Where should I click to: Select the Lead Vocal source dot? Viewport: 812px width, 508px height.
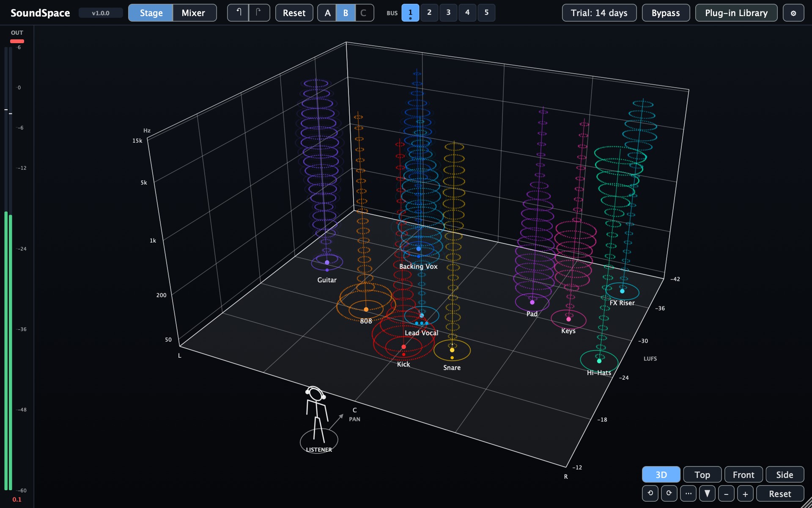[422, 315]
